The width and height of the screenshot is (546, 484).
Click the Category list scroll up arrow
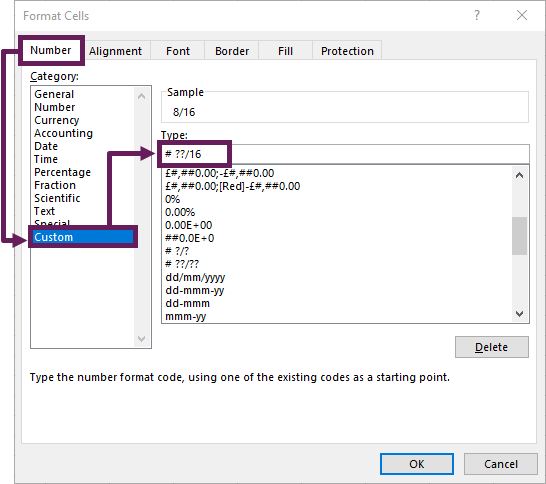(141, 96)
